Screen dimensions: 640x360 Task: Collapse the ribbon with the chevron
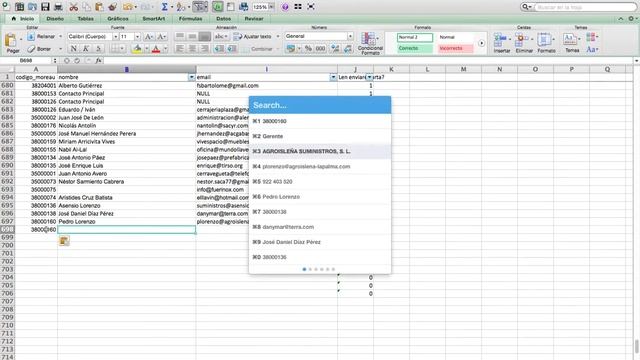[x=621, y=19]
